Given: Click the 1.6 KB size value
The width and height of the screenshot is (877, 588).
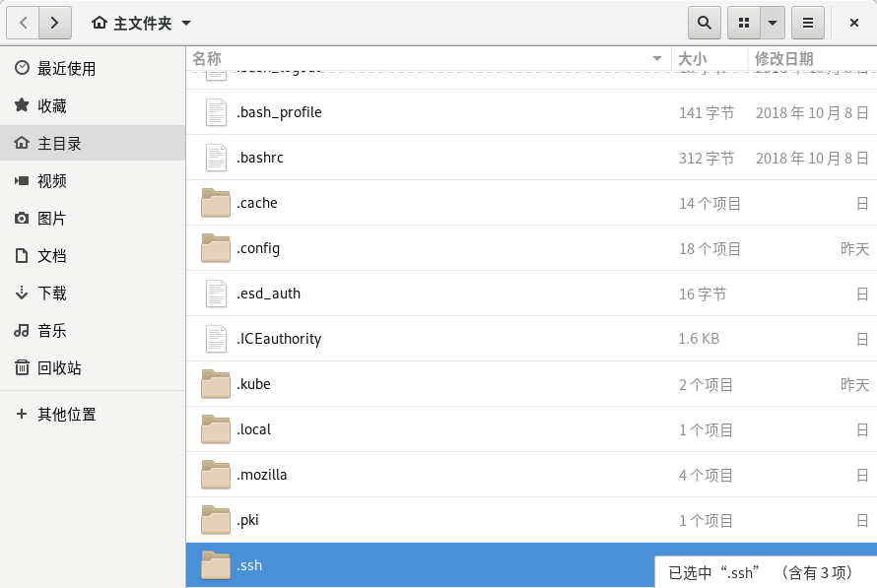Looking at the screenshot, I should 700,339.
